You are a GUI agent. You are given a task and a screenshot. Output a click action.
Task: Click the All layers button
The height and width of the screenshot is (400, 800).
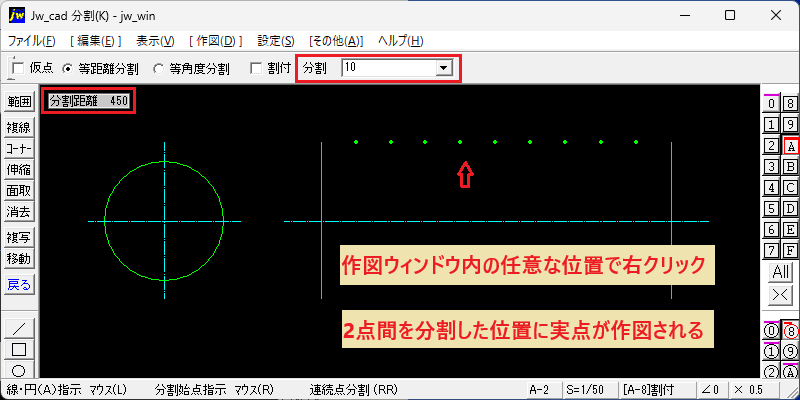780,272
